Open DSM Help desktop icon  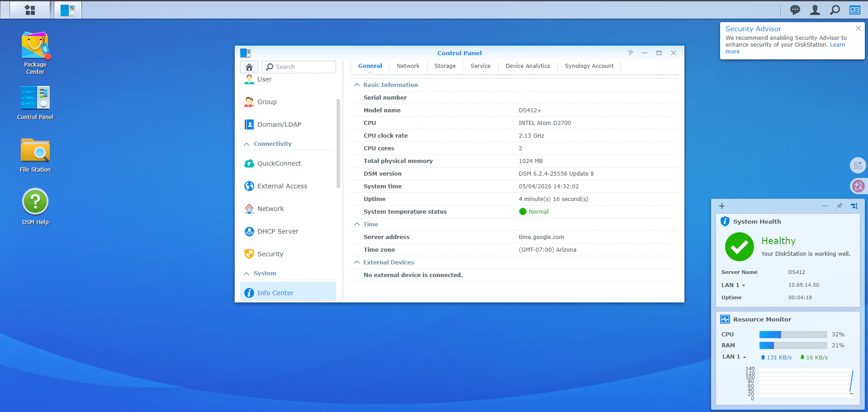pos(35,207)
